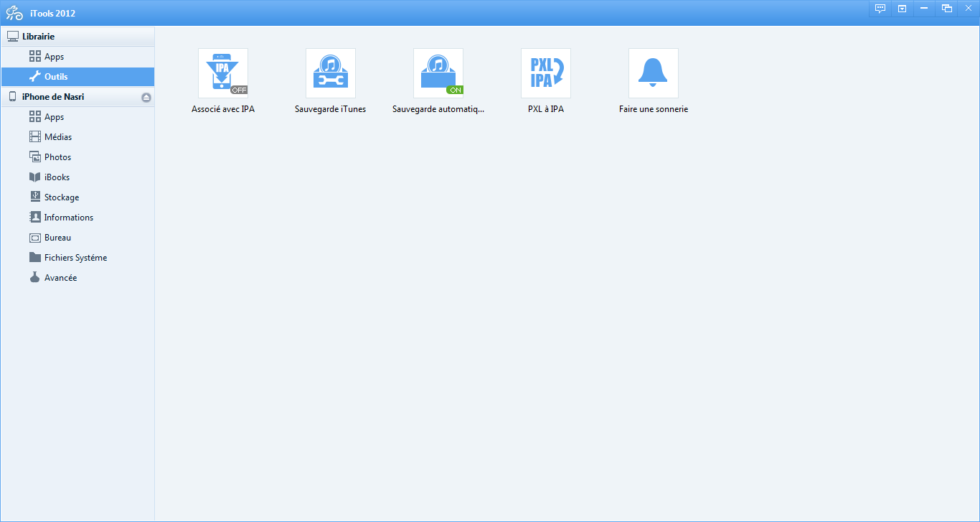Click the iTools logo in title bar
This screenshot has width=980, height=522.
point(14,13)
